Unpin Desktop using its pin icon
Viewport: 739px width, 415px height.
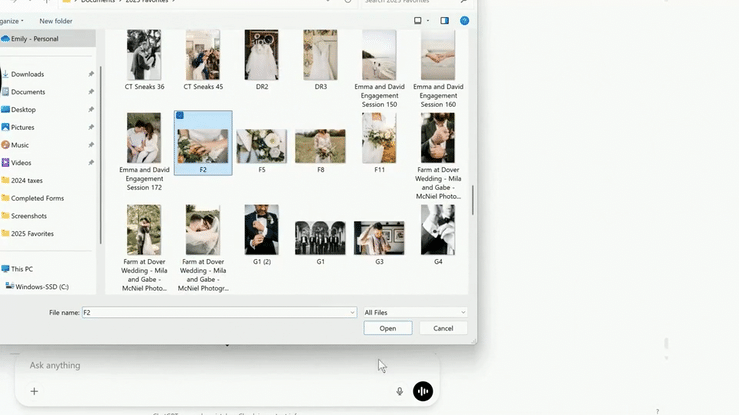point(91,109)
